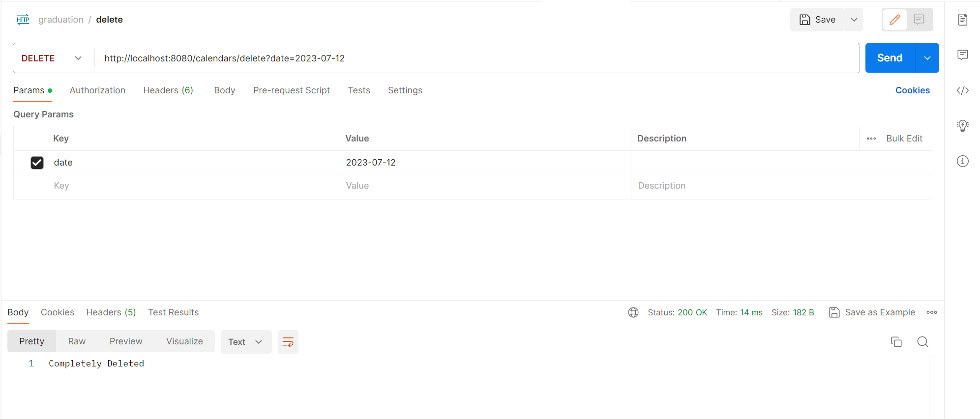Image resolution: width=980 pixels, height=419 pixels.
Task: Open the Pre-request Script tab
Action: tap(292, 90)
